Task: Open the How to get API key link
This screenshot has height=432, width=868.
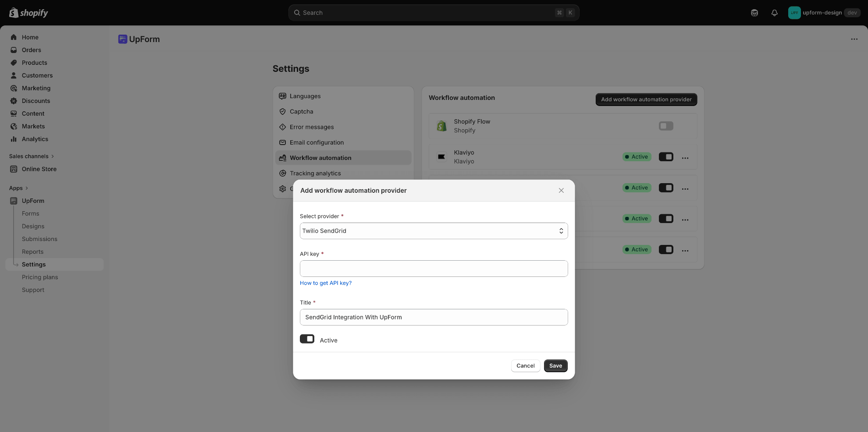Action: tap(326, 283)
